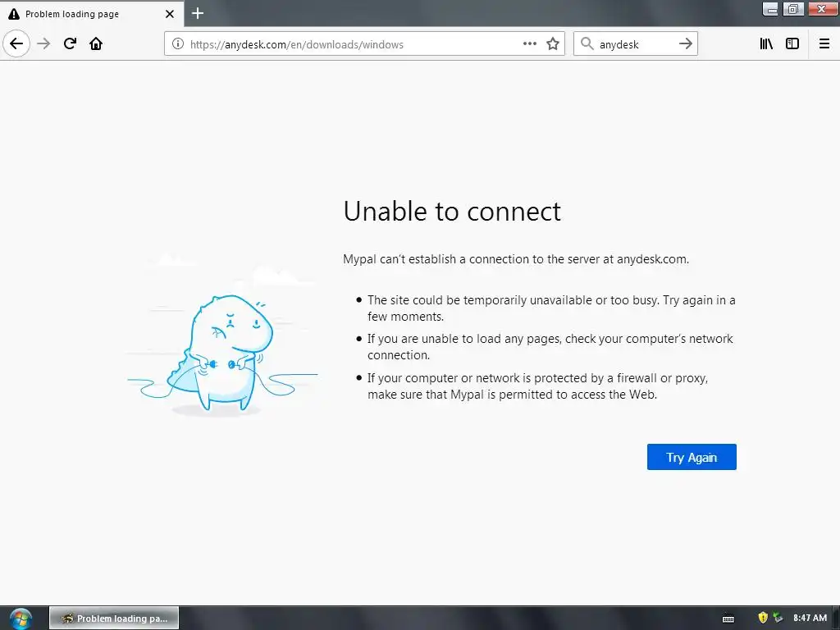Open the Library bookshelf icon
The image size is (840, 630).
[766, 44]
